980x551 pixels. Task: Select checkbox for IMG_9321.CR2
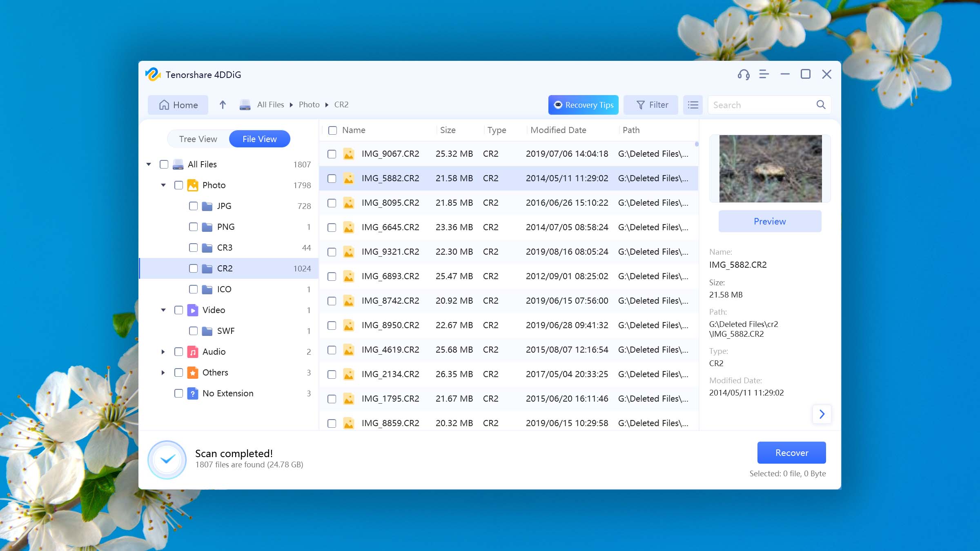click(332, 252)
